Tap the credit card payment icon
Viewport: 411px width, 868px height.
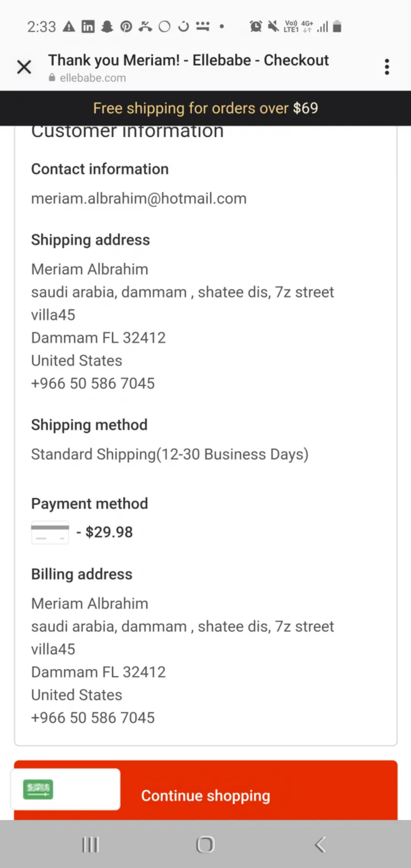click(x=50, y=532)
